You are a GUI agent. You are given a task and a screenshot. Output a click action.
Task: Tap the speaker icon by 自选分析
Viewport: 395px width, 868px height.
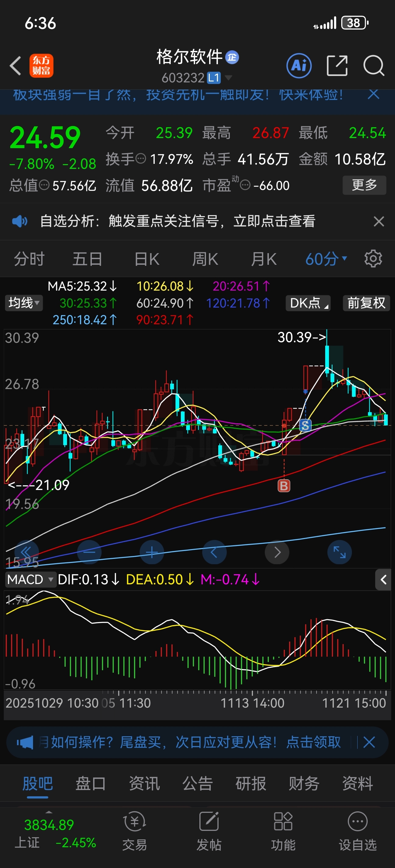point(19,221)
